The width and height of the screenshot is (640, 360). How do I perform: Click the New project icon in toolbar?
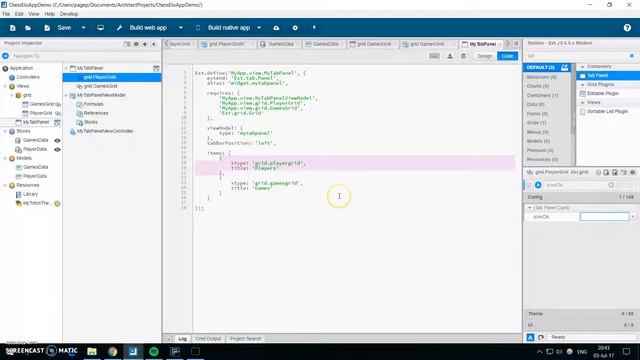coord(13,28)
